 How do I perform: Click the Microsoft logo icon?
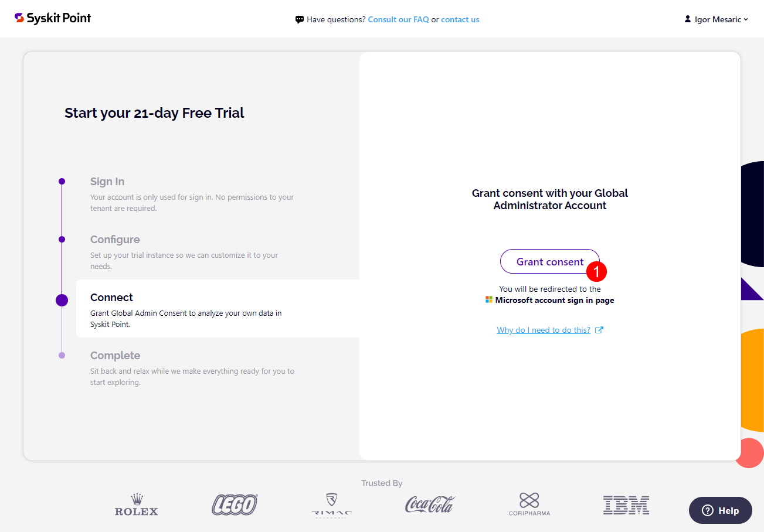point(489,300)
